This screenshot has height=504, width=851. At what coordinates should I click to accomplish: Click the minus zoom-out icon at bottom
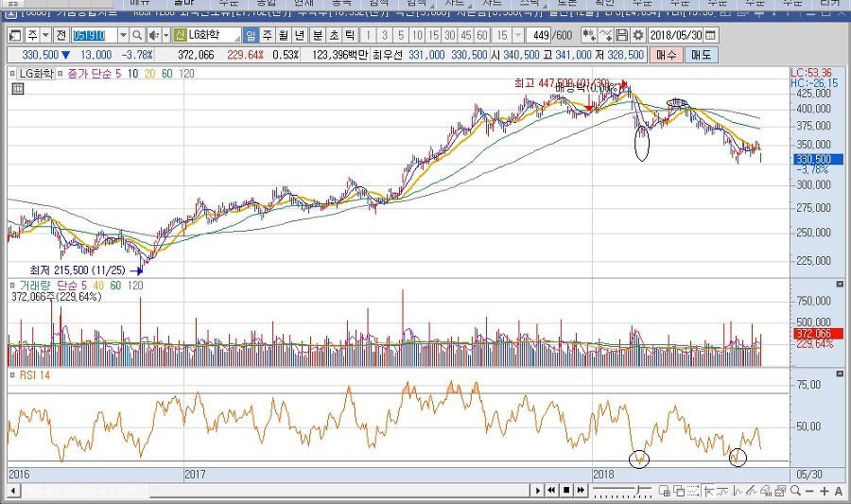point(810,491)
